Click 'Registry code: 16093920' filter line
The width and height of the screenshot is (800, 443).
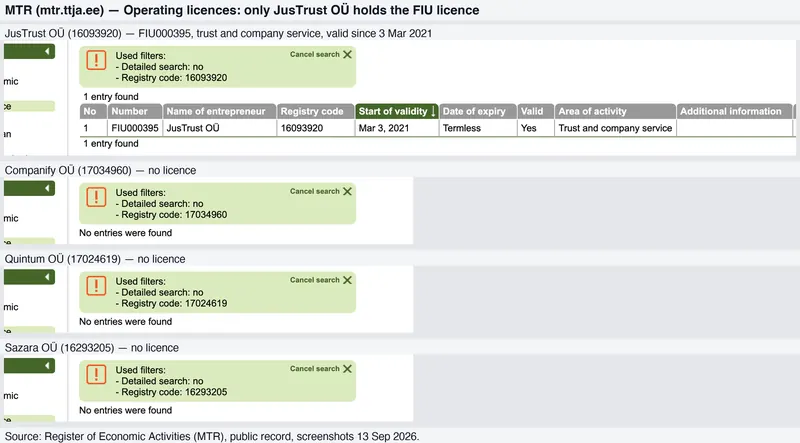tap(171, 78)
